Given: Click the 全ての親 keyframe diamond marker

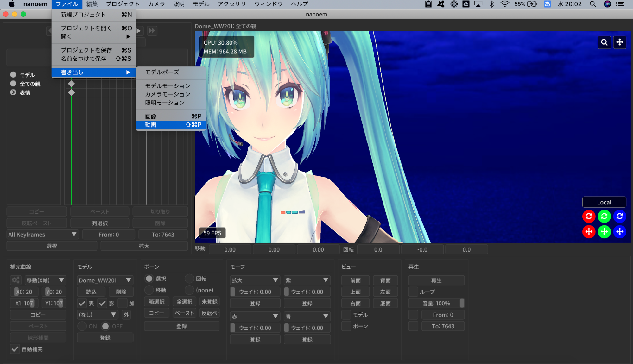Looking at the screenshot, I should [x=72, y=84].
